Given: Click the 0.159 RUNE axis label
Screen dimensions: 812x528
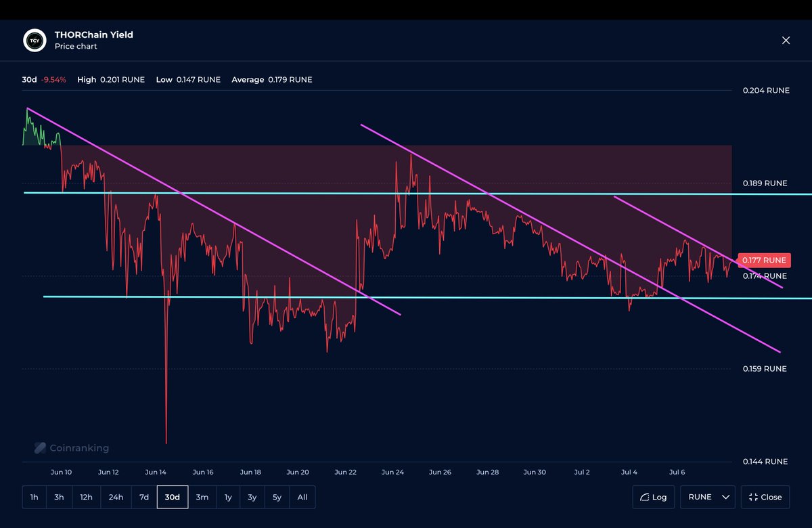Looking at the screenshot, I should pos(765,369).
